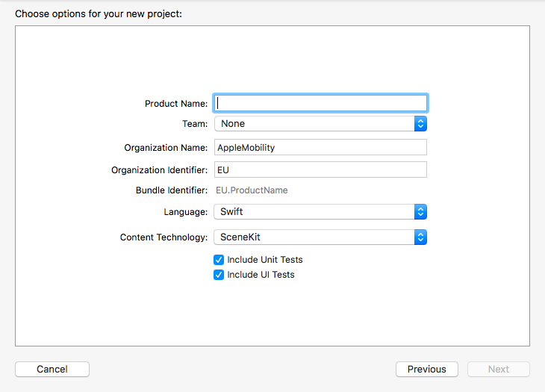Uncheck the Include Unit Tests checkbox
Screen dimensions: 545x392
coord(219,260)
